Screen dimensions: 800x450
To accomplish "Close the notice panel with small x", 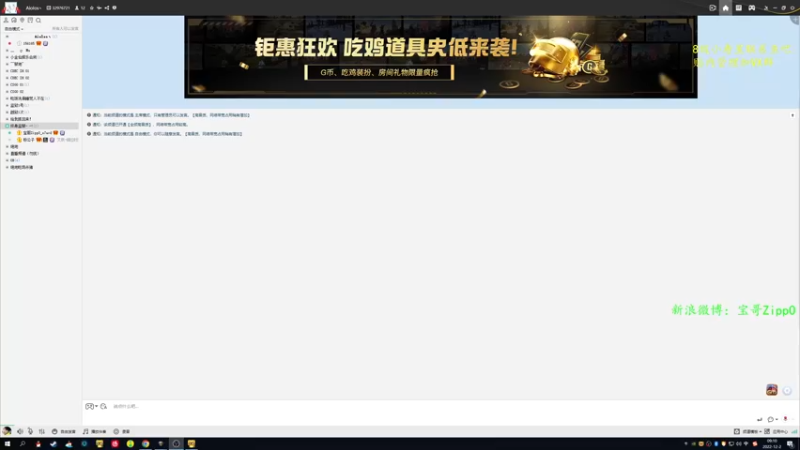I will 792,115.
